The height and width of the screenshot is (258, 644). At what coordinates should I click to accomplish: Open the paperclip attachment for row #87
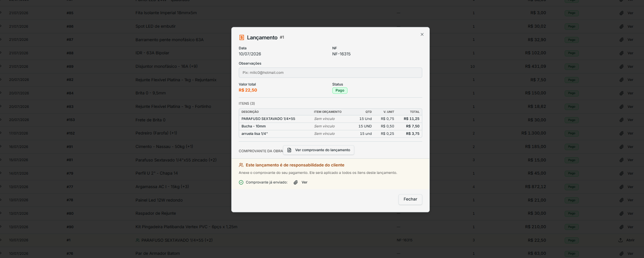626,40
